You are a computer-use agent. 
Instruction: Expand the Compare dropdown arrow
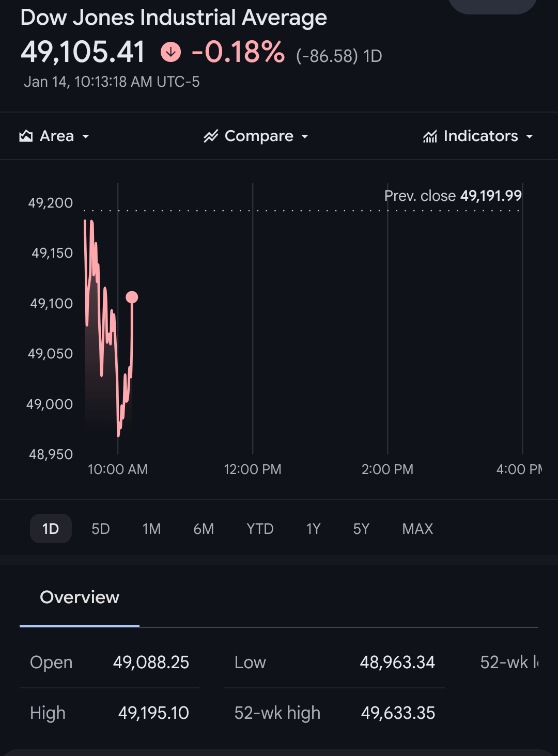coord(305,137)
